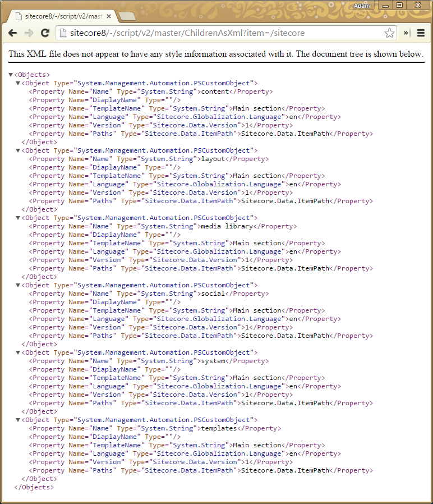Bookmark this page with the star icon
This screenshot has width=433, height=504.
click(389, 33)
